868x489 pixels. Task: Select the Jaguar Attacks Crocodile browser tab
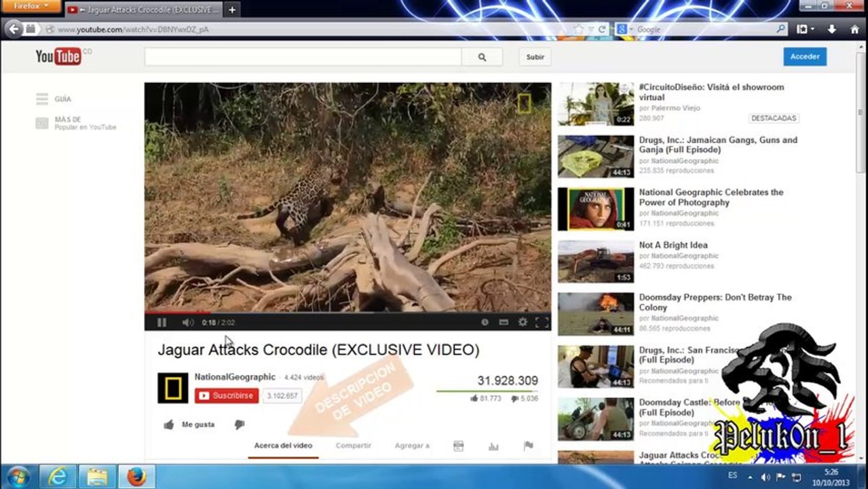tap(144, 10)
